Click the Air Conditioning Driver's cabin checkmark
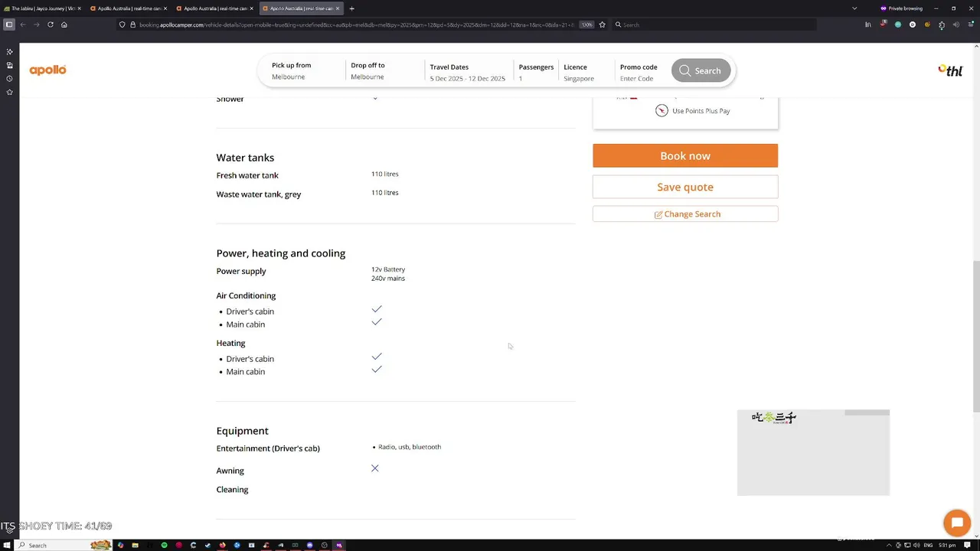This screenshot has width=980, height=551. pyautogui.click(x=377, y=309)
